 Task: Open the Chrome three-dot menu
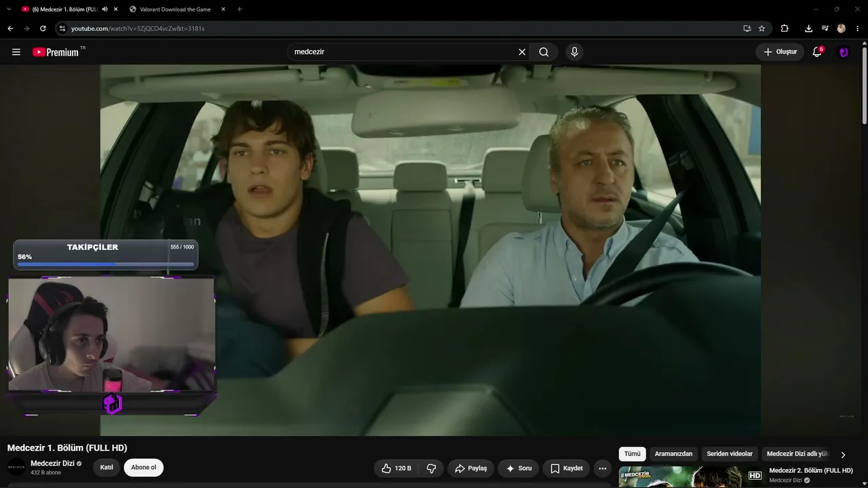point(858,28)
